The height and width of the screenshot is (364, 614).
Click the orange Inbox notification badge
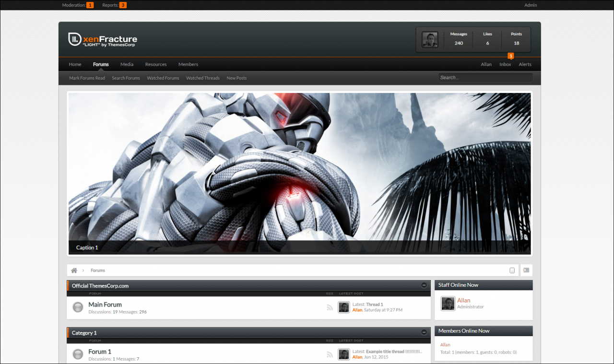510,56
